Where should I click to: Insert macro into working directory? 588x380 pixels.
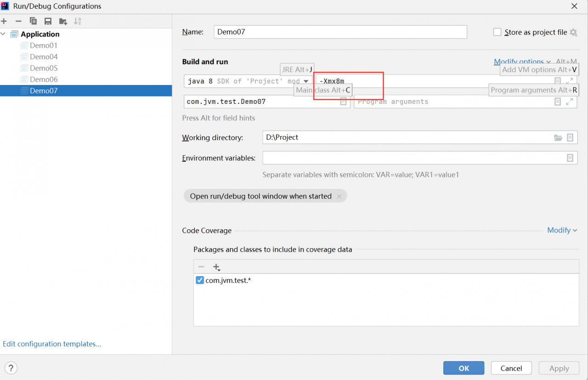point(570,137)
